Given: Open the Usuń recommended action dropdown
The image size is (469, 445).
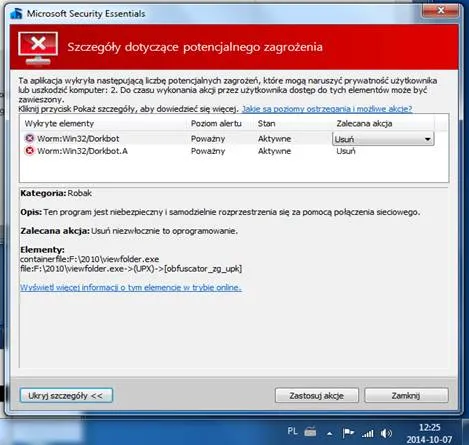Looking at the screenshot, I should pos(383,139).
